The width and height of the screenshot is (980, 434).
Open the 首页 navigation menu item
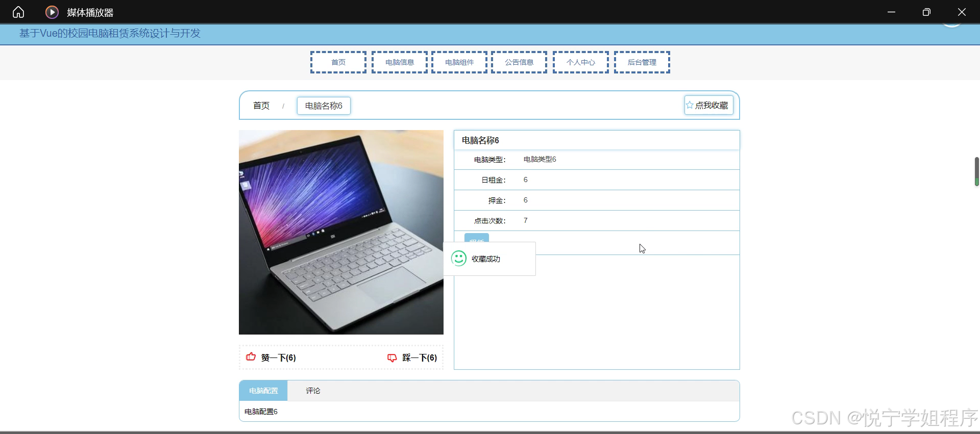pos(338,62)
